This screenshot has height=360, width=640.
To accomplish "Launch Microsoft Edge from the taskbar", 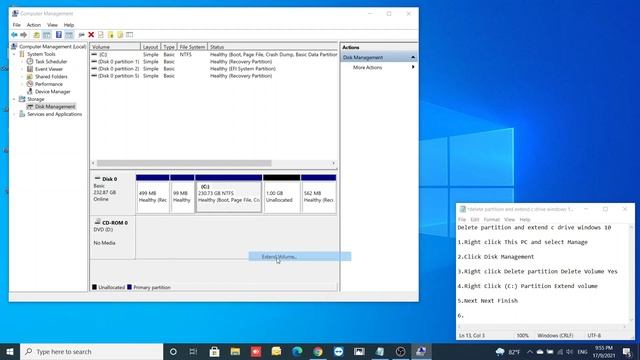I will point(297,351).
